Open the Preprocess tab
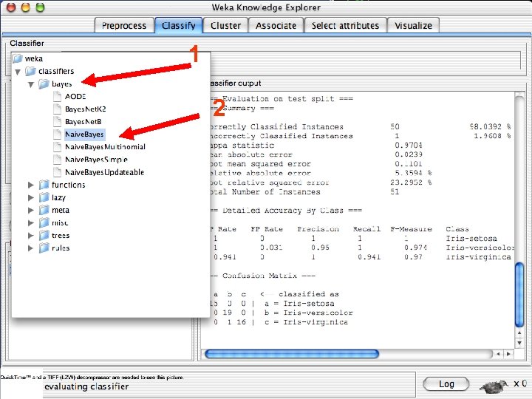Screen dimensions: 532x399 point(124,26)
